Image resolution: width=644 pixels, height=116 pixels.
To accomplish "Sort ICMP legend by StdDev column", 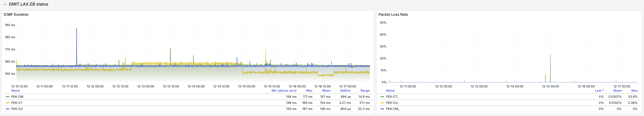I will click(x=345, y=90).
